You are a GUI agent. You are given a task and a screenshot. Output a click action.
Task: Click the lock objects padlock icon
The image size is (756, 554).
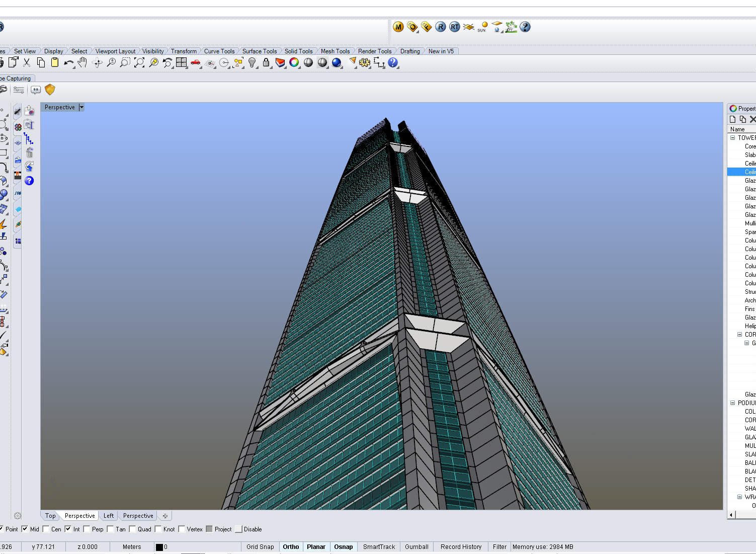pos(266,62)
